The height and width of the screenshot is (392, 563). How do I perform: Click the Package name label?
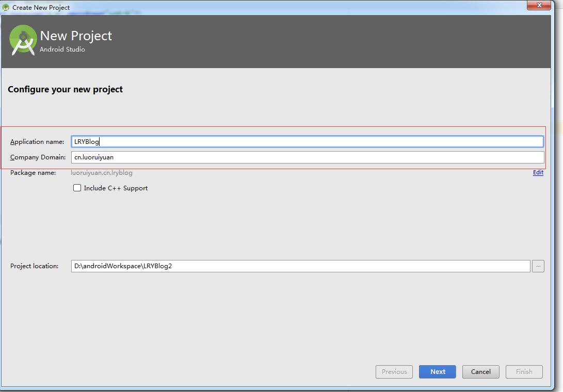click(33, 173)
